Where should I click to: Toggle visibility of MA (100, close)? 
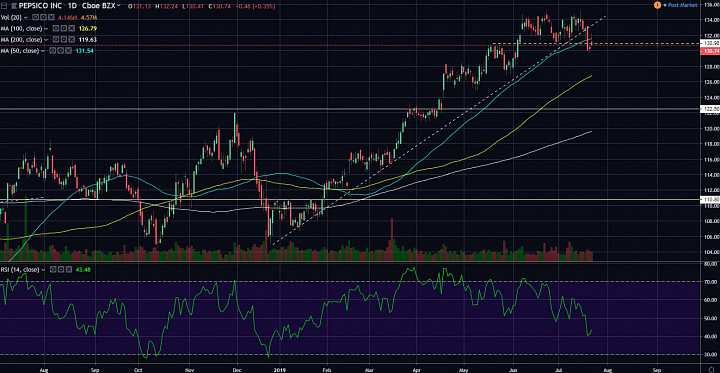[x=56, y=28]
